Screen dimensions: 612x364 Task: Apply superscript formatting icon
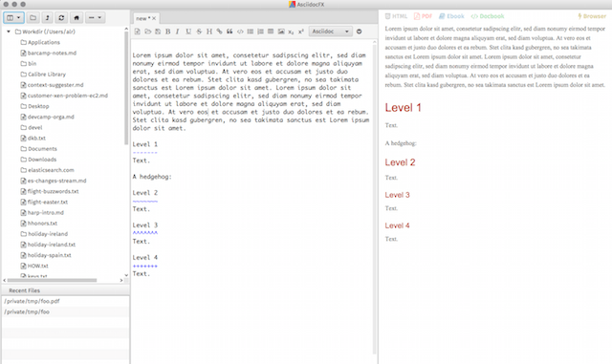pos(301,32)
